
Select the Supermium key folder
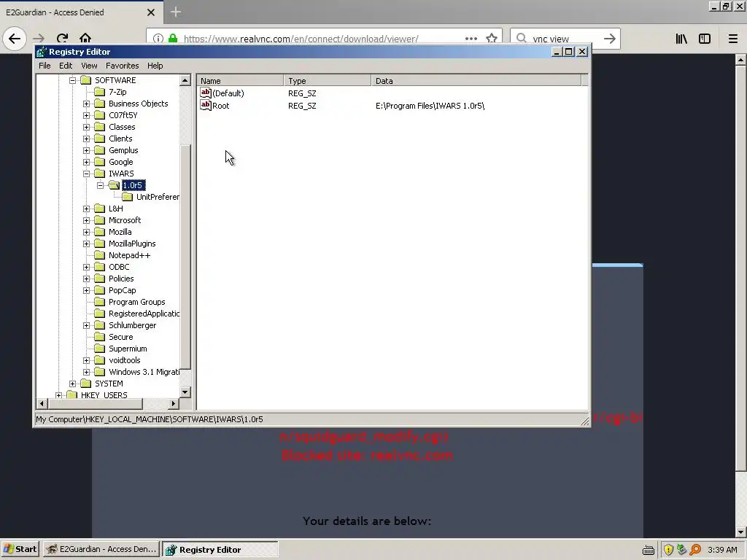tap(128, 349)
